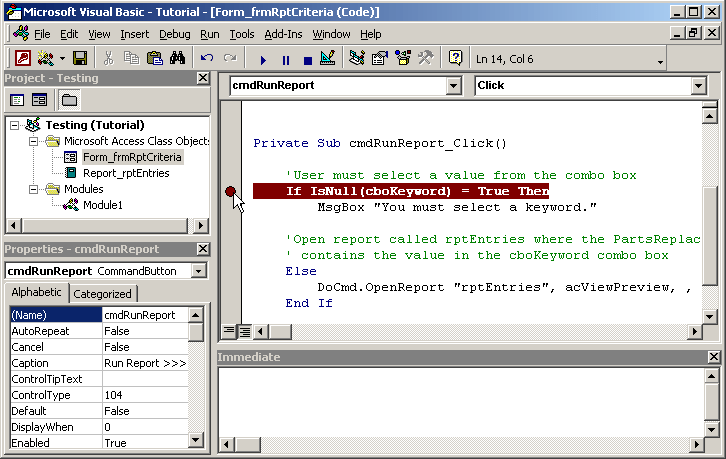The height and width of the screenshot is (459, 726).
Task: Open the Debug menu
Action: coord(175,34)
